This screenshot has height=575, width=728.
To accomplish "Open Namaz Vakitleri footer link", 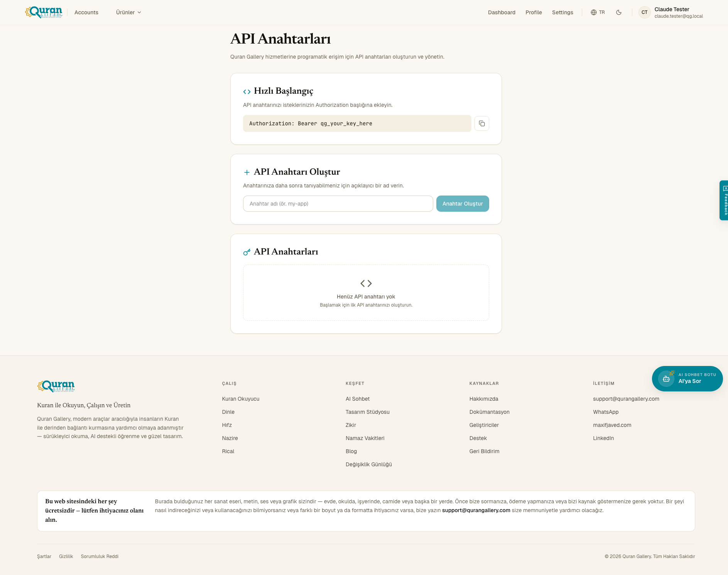I will click(365, 438).
